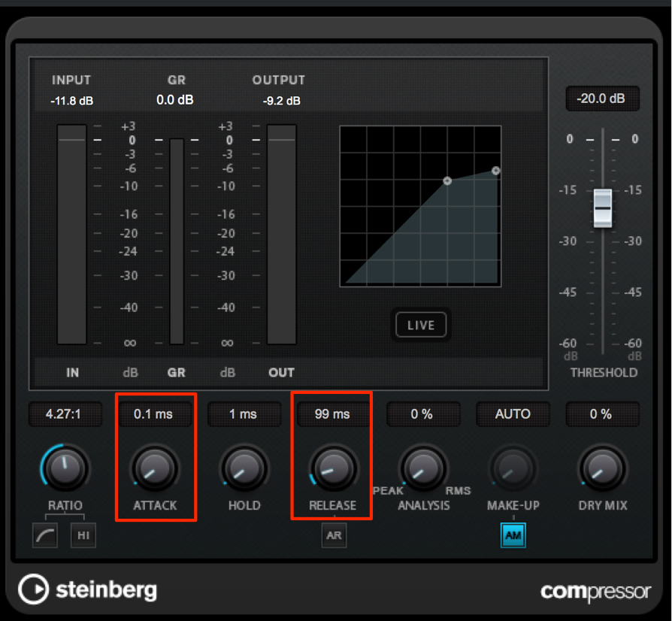
Task: Click the ratio end point on the curve
Action: [495, 171]
